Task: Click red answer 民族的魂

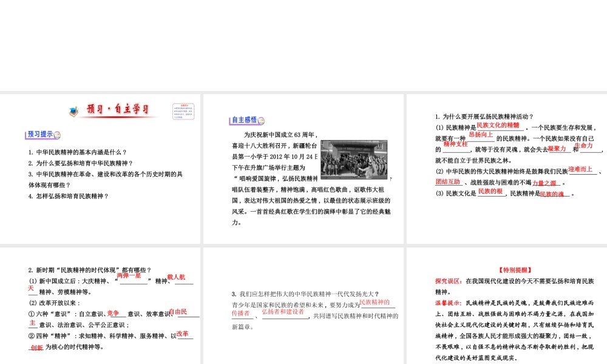Action: [552, 194]
